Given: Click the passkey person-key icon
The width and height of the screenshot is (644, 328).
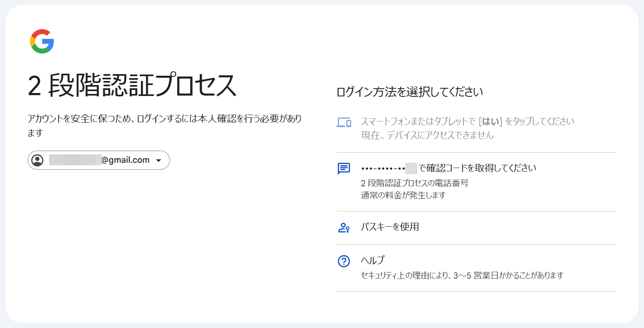Looking at the screenshot, I should [344, 228].
